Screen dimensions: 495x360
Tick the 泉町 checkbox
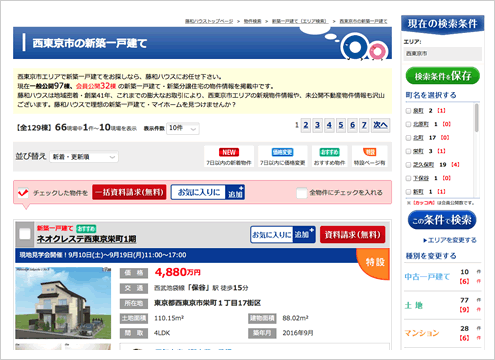(408, 111)
